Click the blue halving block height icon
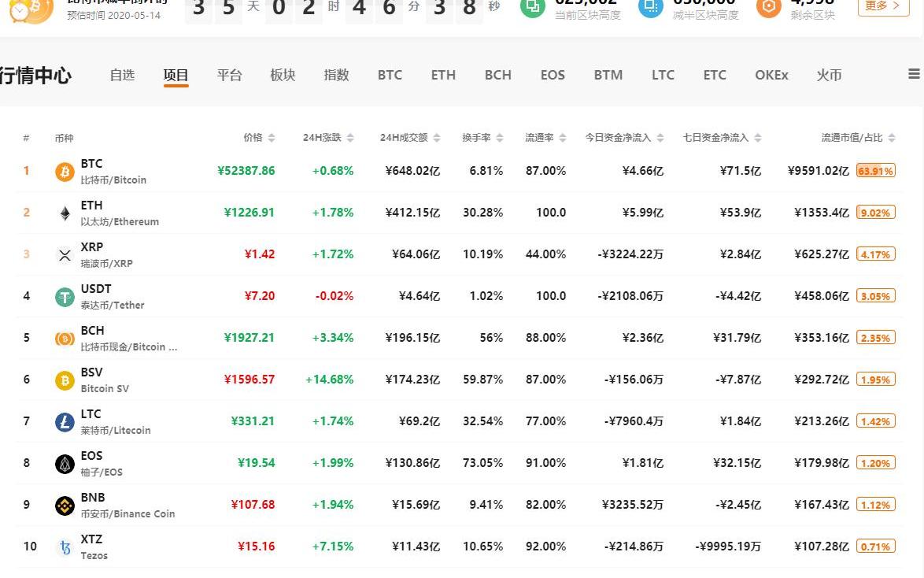924x578 pixels. [x=651, y=7]
